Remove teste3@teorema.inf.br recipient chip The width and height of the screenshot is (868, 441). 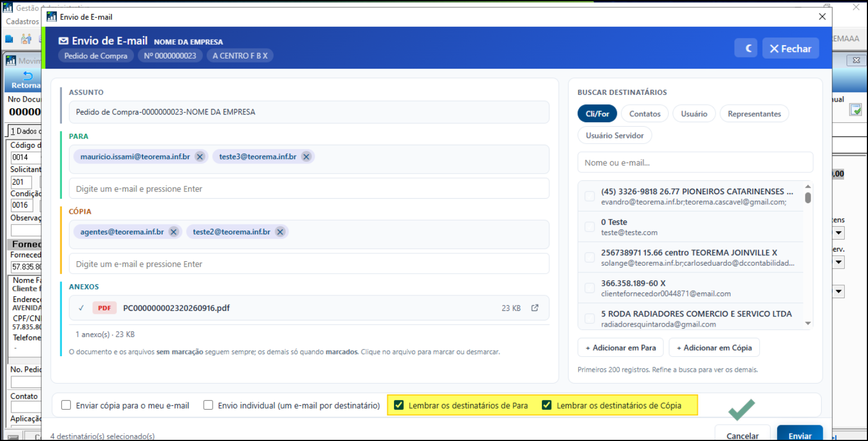coord(306,157)
